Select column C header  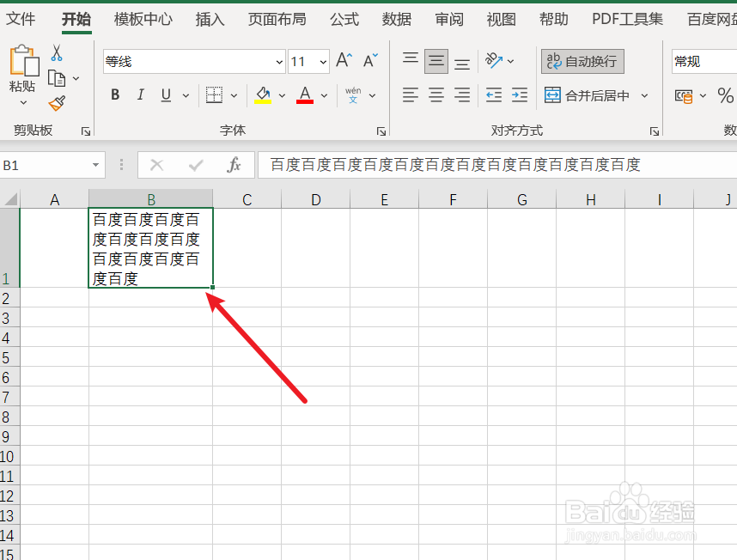[x=247, y=199]
